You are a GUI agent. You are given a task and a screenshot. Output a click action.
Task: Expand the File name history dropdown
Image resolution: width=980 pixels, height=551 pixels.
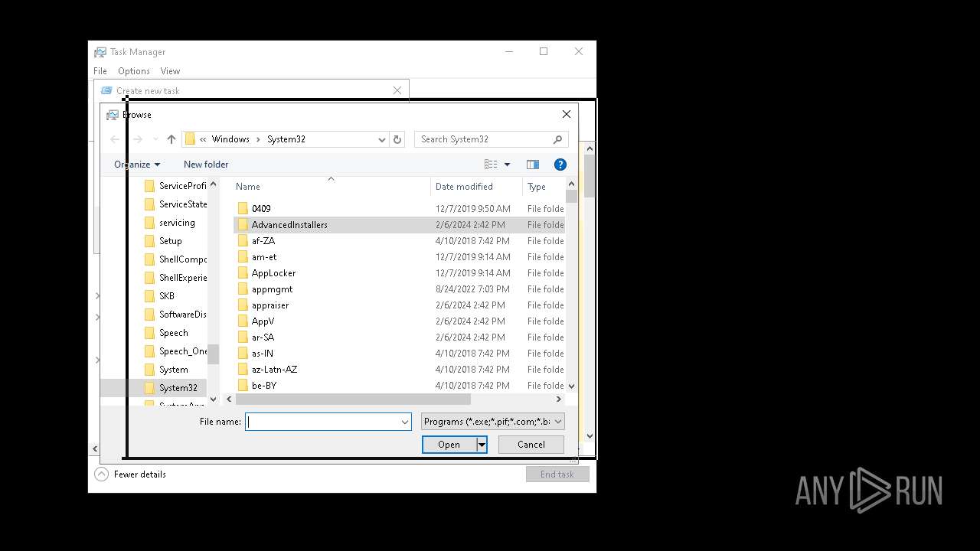coord(404,422)
